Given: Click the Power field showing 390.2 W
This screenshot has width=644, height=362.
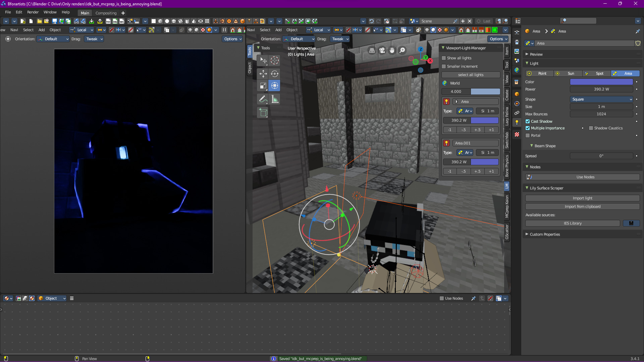Looking at the screenshot, I should pyautogui.click(x=601, y=89).
